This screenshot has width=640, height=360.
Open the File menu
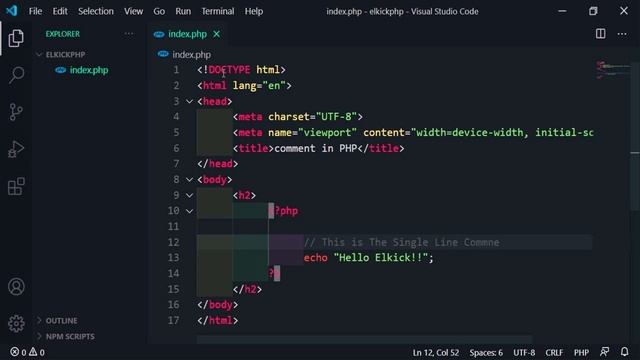pos(35,11)
